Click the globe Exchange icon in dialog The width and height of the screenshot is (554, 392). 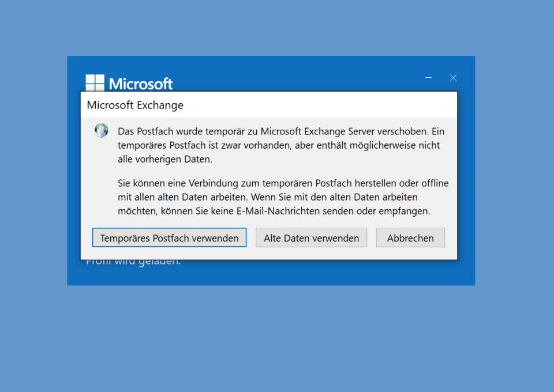pyautogui.click(x=102, y=130)
